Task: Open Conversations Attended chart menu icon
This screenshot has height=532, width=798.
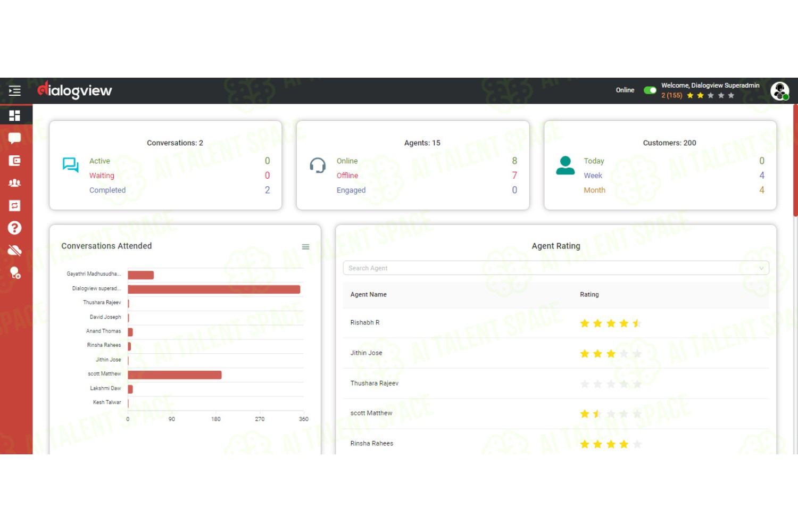Action: [306, 247]
